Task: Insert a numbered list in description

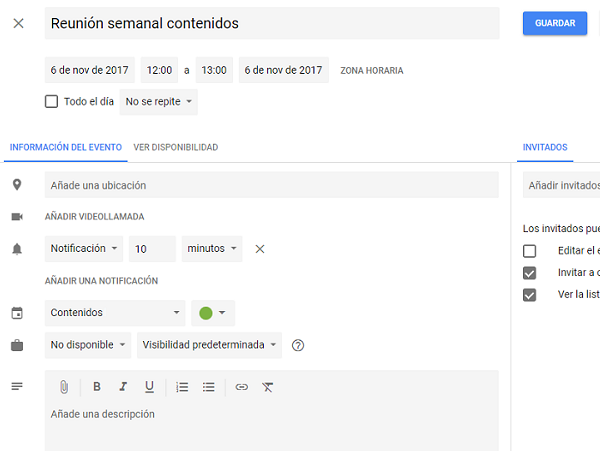Action: [182, 387]
